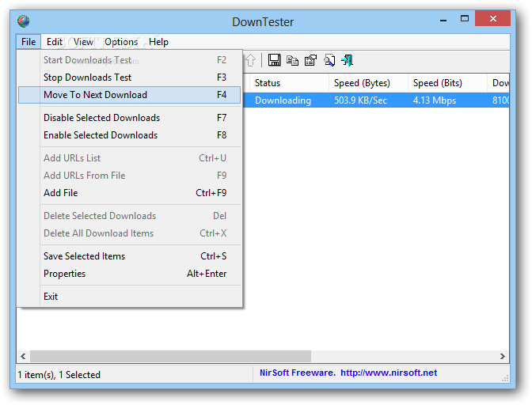
Task: Click the 503.9 KB/Sec speed value
Action: pos(361,100)
